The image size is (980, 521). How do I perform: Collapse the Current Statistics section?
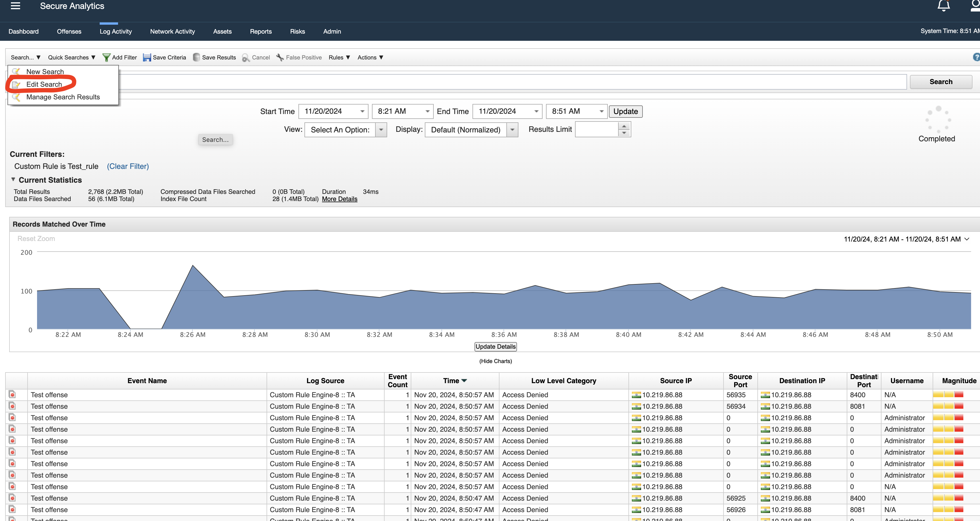click(x=13, y=180)
